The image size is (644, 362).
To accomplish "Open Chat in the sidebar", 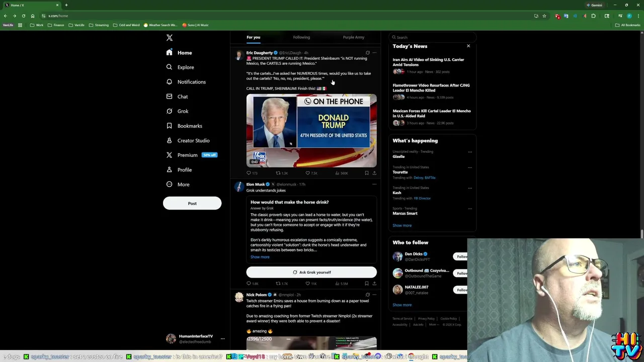I will [177, 97].
